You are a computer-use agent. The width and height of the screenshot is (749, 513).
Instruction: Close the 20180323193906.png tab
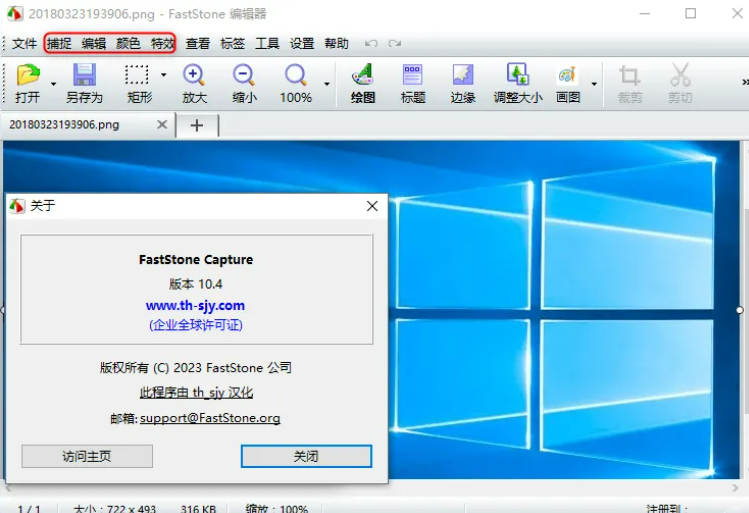click(162, 125)
